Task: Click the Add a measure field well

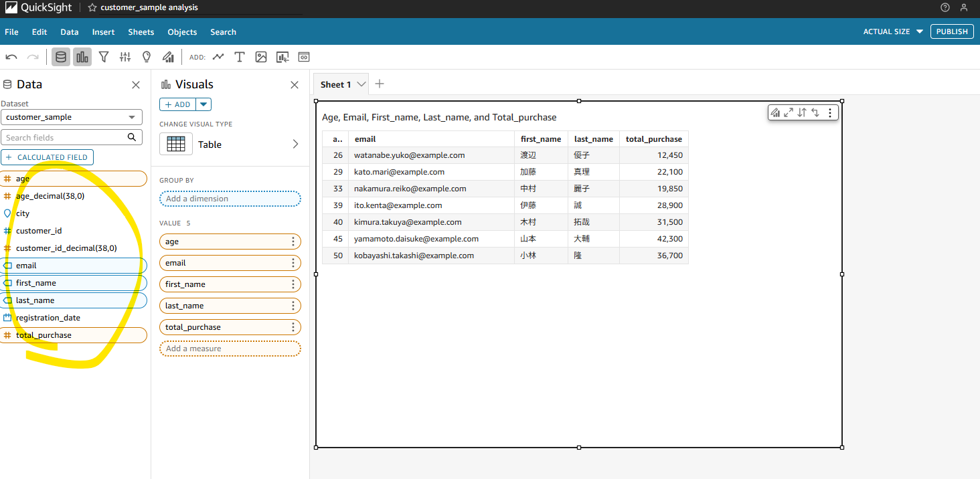Action: tap(230, 349)
